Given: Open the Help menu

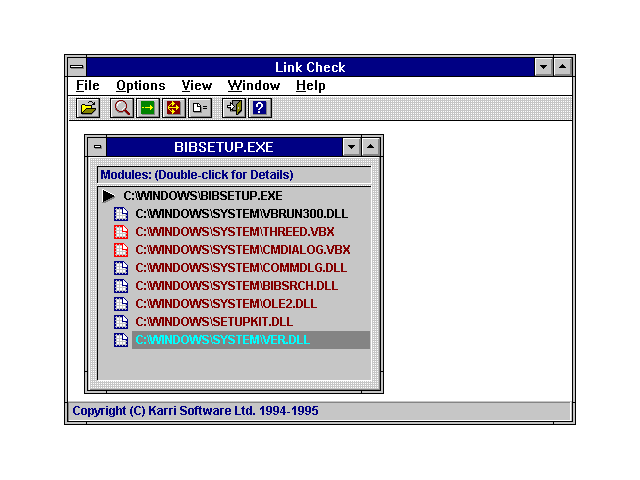Looking at the screenshot, I should (x=310, y=86).
